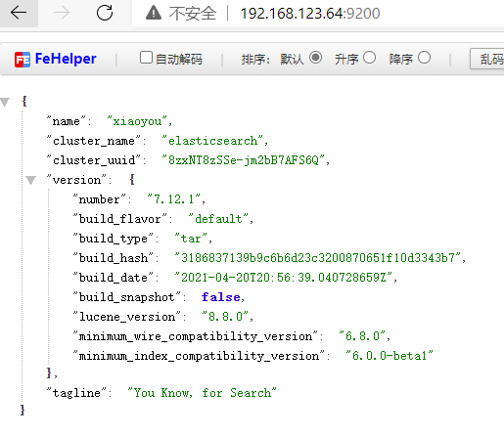Click the "cluster_uuid" key

tap(94, 160)
